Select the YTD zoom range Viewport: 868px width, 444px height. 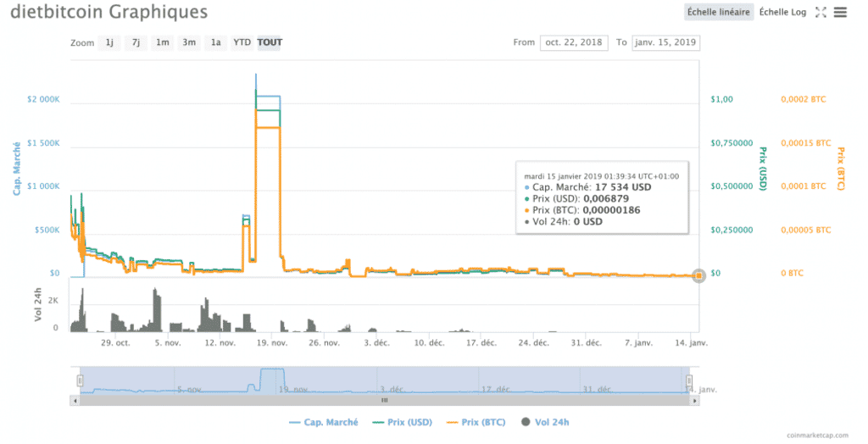(242, 42)
